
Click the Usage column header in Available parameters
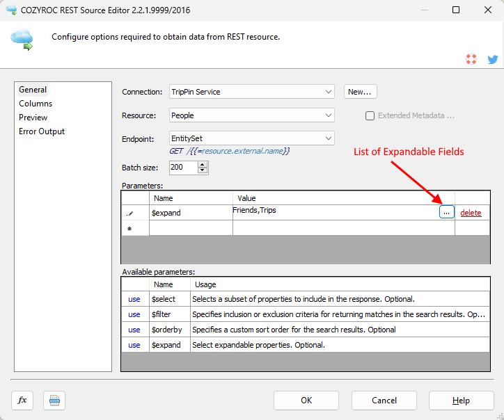click(x=340, y=284)
